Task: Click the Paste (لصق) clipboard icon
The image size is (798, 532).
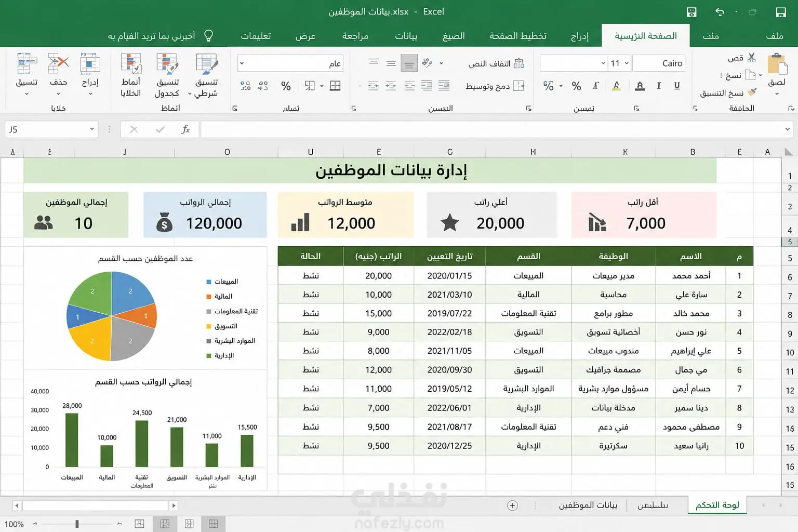Action: coord(777,64)
